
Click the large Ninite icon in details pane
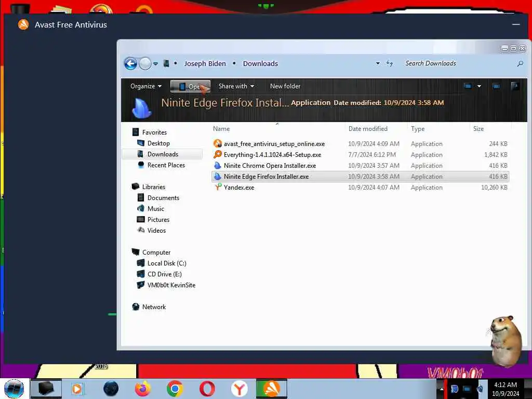tap(141, 108)
